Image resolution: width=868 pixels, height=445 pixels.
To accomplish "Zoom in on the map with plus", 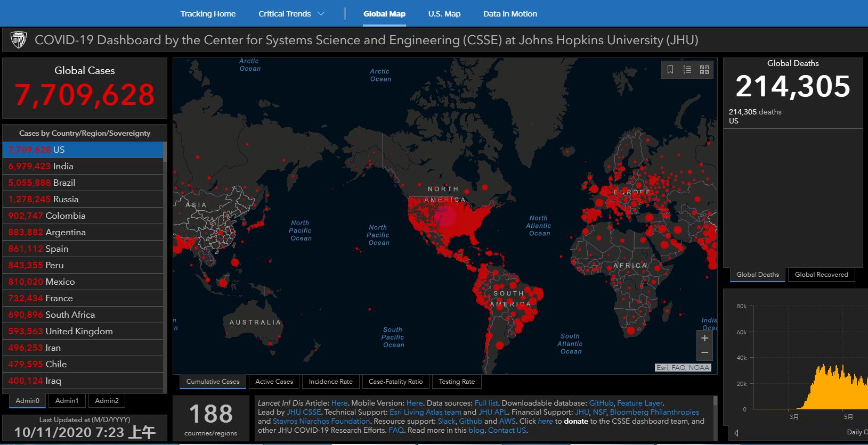I will coord(704,338).
